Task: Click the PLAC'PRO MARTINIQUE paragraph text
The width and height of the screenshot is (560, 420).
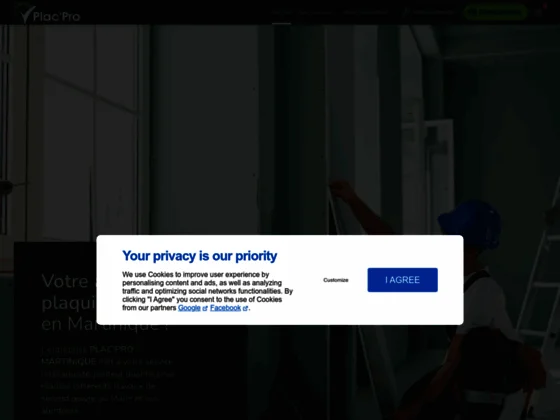Action: coord(107,380)
